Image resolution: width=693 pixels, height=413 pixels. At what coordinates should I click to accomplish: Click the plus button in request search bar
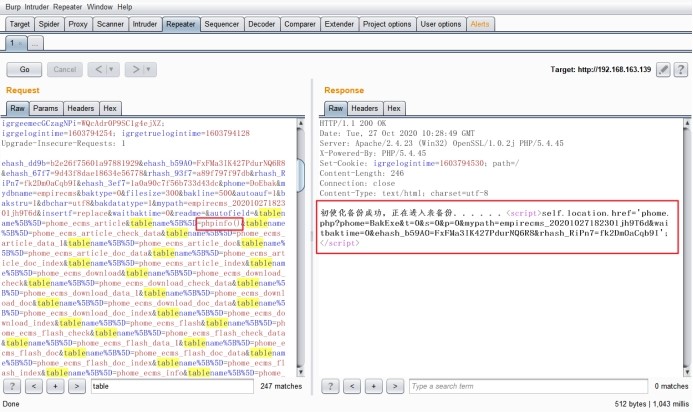click(x=55, y=386)
